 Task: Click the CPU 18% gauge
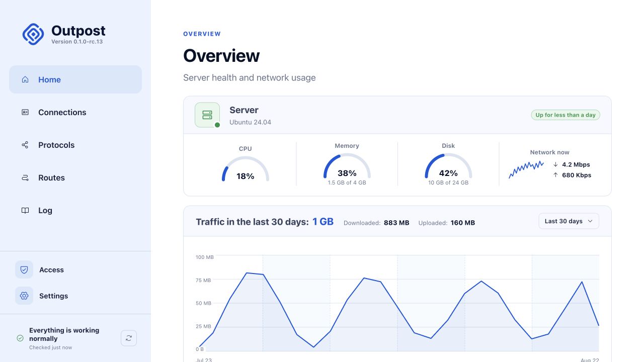pyautogui.click(x=246, y=168)
